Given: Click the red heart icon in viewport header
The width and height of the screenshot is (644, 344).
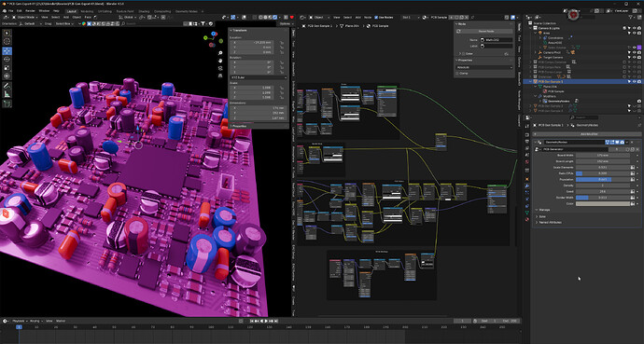Looking at the screenshot, I should 292,17.
